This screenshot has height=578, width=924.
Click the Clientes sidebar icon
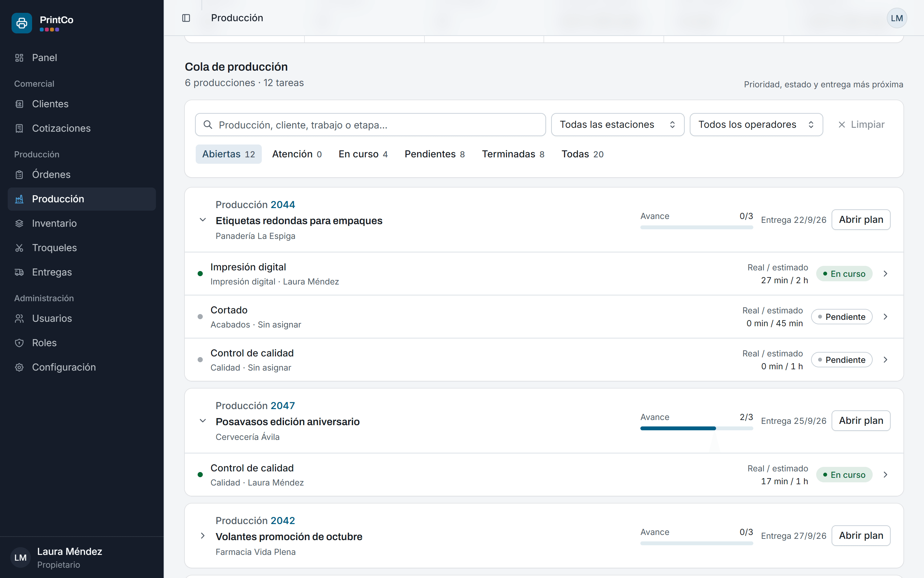[x=19, y=104]
